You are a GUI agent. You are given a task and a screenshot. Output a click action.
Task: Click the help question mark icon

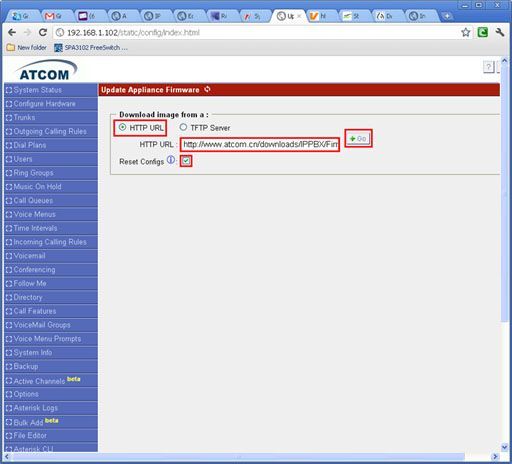(488, 67)
